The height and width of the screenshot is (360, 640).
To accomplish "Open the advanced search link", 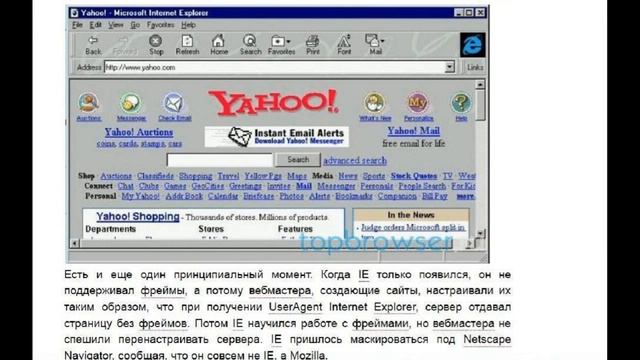I will [x=355, y=160].
